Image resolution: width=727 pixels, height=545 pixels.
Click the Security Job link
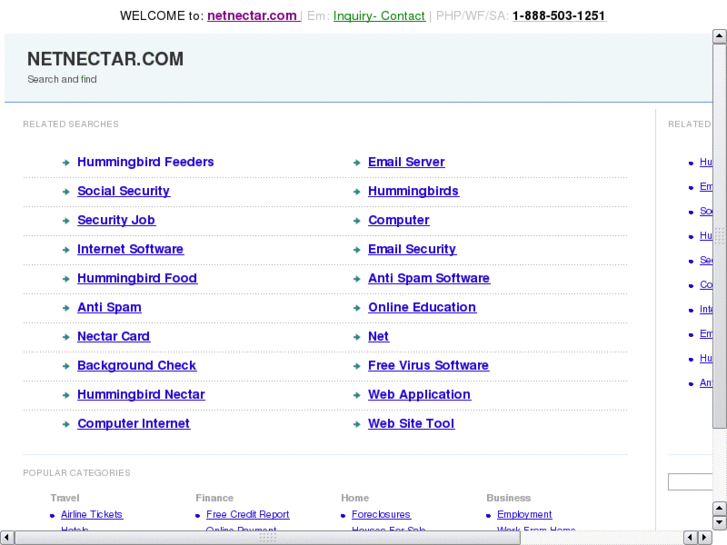point(116,220)
